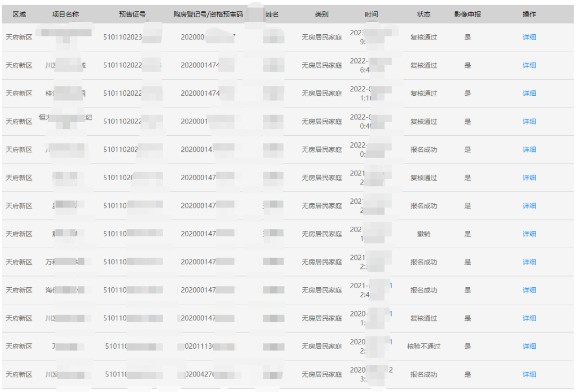Open 详细 for the project starting with 海

click(529, 290)
